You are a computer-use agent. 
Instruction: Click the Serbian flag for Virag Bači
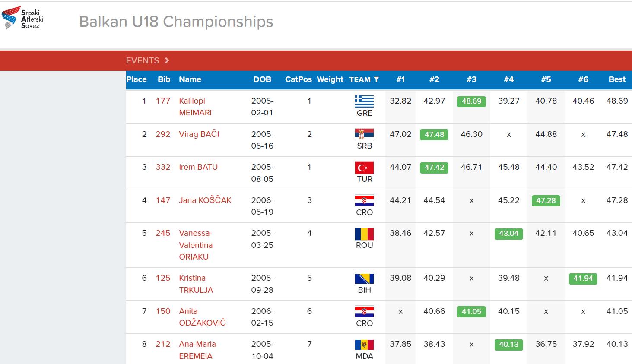[x=364, y=135]
